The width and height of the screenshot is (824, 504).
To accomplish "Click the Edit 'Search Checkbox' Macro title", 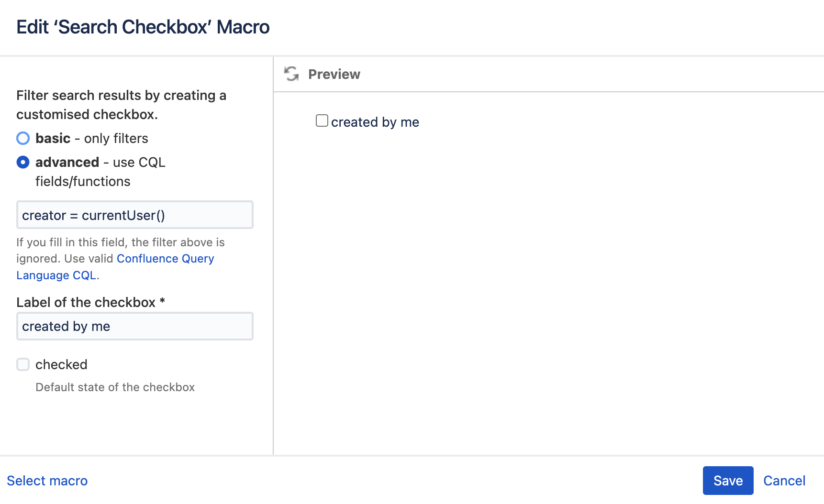I will (x=143, y=27).
